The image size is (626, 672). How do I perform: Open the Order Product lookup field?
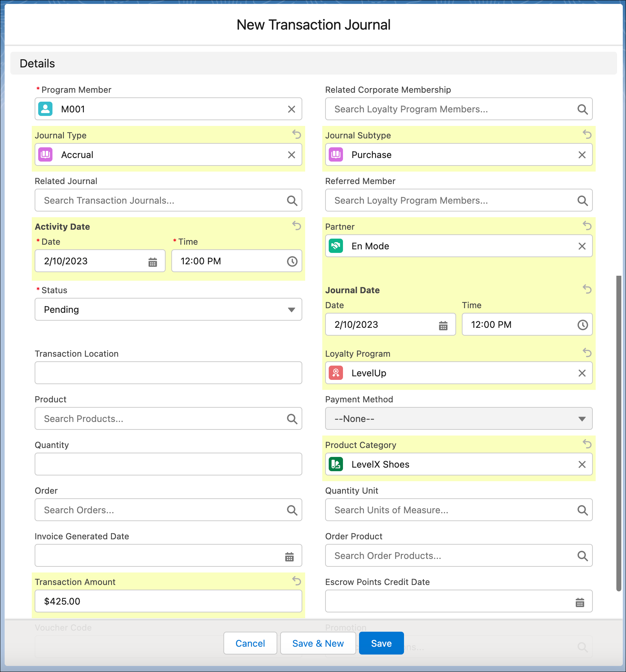(459, 556)
